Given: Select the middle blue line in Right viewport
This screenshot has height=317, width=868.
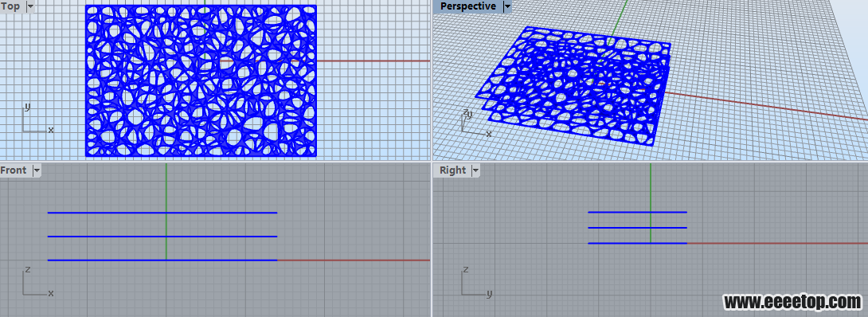Looking at the screenshot, I should pyautogui.click(x=637, y=227).
